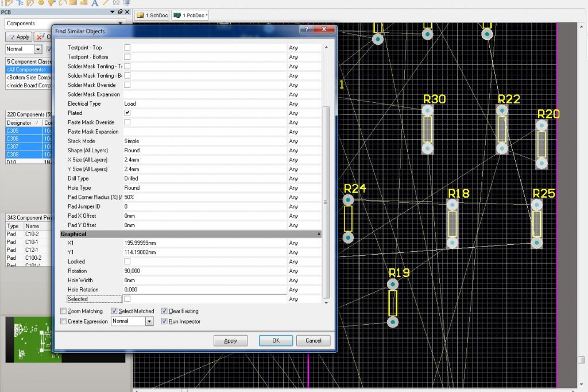Click the top pad of resistor R30
This screenshot has width=588, height=392.
pos(427,110)
